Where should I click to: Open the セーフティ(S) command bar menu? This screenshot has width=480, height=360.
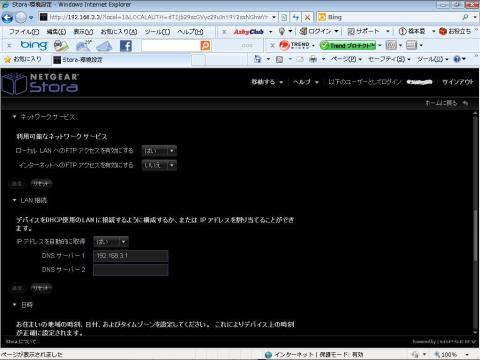coord(389,59)
